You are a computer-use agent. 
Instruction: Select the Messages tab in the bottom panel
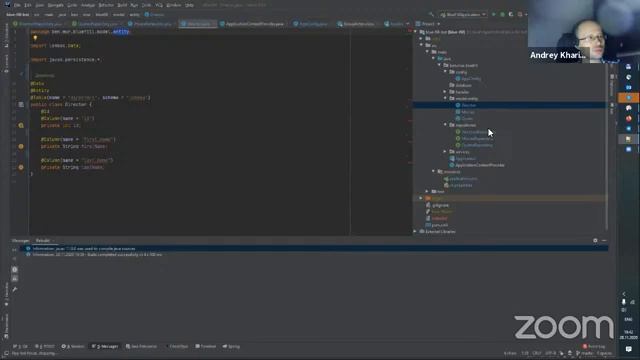20,240
